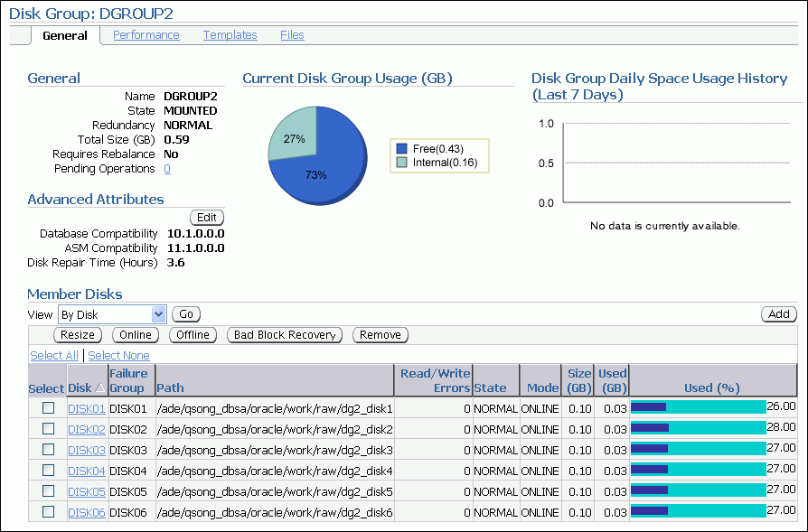Tick the DISK06 row checkbox
This screenshot has height=532, width=808.
49,511
